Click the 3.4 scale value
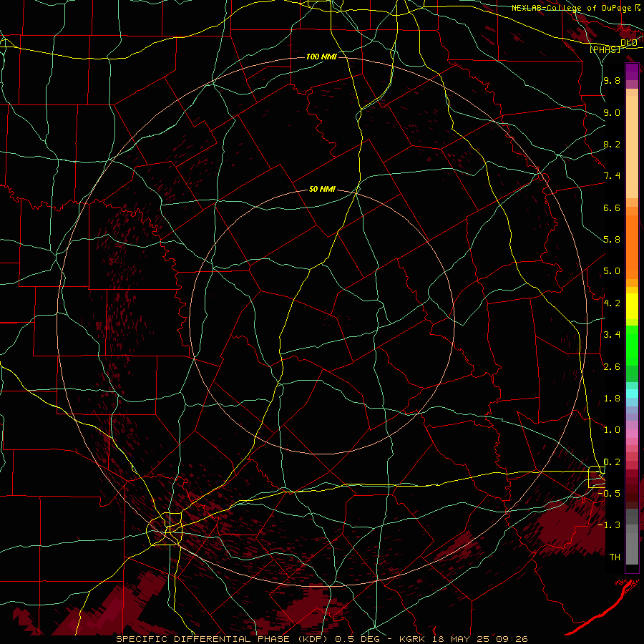644x644 pixels. [x=612, y=335]
